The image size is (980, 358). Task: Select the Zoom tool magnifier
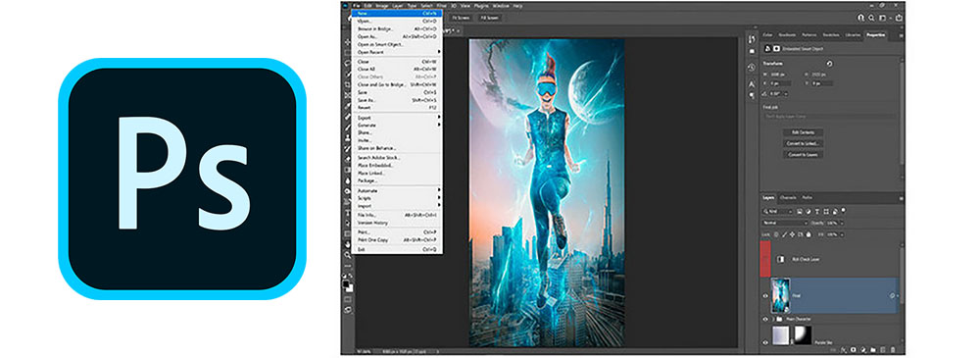[348, 255]
